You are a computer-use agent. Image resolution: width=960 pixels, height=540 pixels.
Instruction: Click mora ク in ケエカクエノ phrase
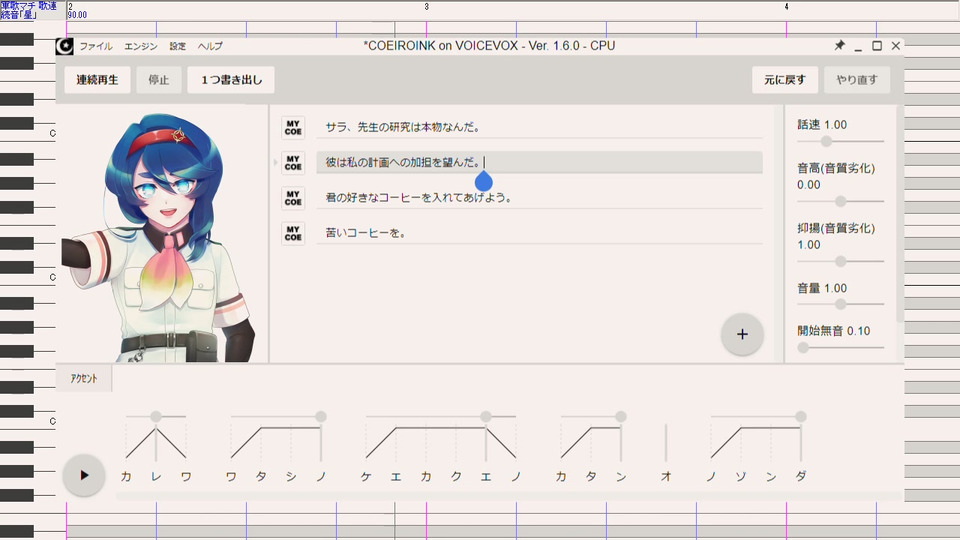coord(456,476)
